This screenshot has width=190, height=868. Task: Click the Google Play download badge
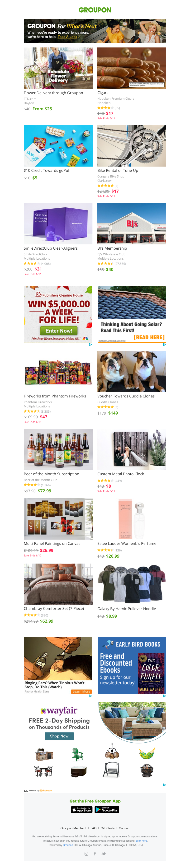(x=107, y=810)
